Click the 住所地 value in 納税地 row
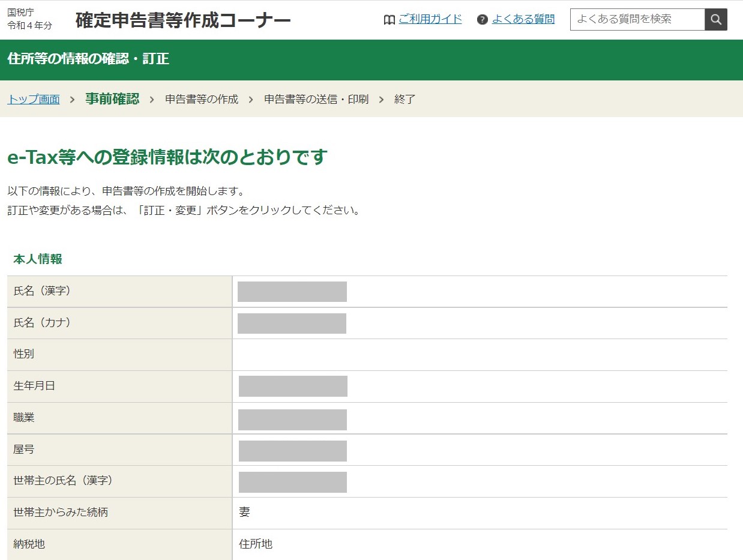The width and height of the screenshot is (743, 560). click(x=256, y=544)
